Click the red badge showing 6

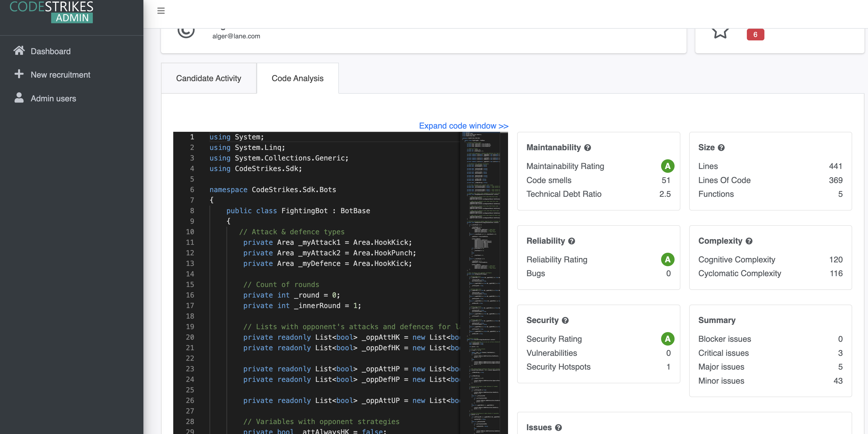point(755,34)
